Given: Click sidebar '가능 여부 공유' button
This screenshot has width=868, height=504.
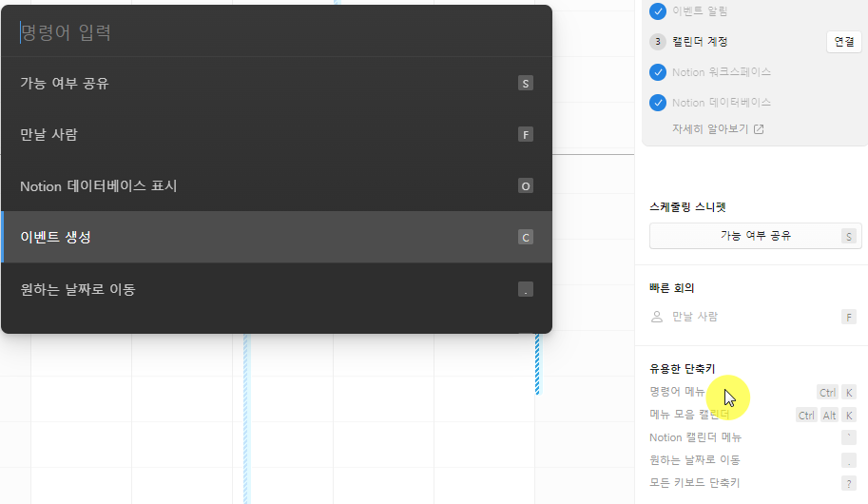Looking at the screenshot, I should pos(755,236).
